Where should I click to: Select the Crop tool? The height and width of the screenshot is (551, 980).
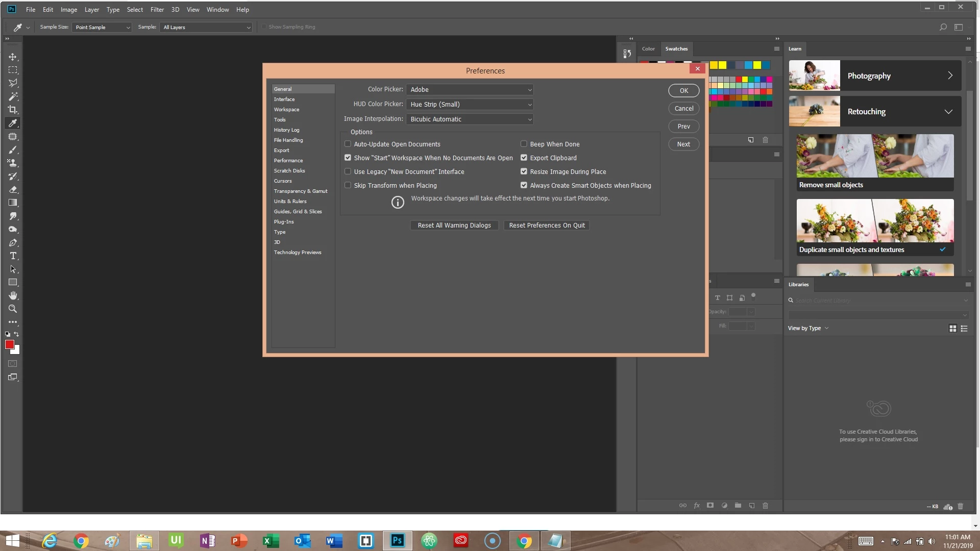(x=13, y=110)
